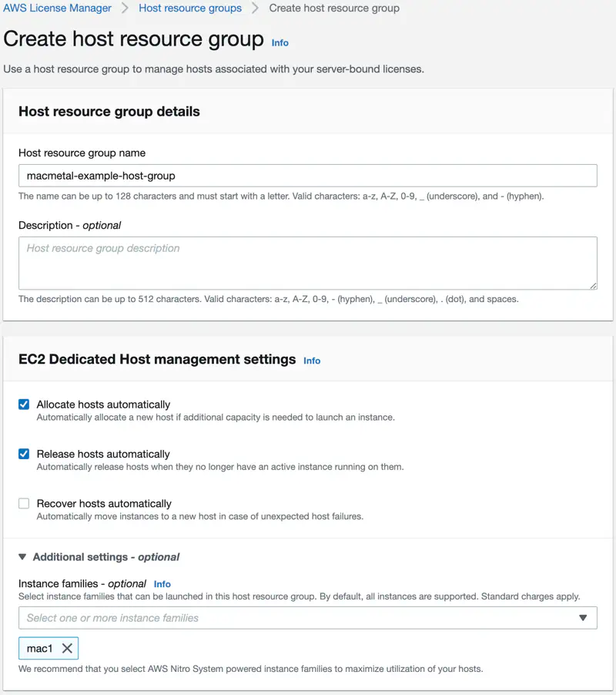Click the Create host resource group breadcrumb text
This screenshot has height=695, width=616.
(x=336, y=8)
